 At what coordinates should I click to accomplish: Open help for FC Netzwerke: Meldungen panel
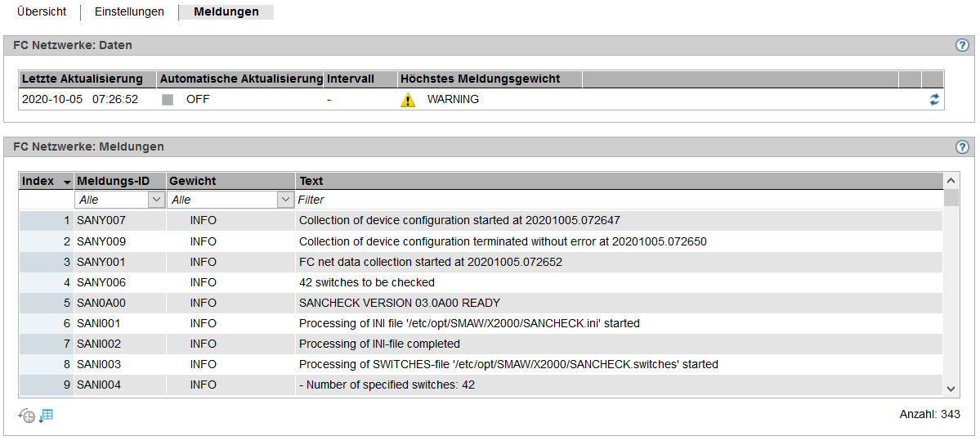coord(962,147)
